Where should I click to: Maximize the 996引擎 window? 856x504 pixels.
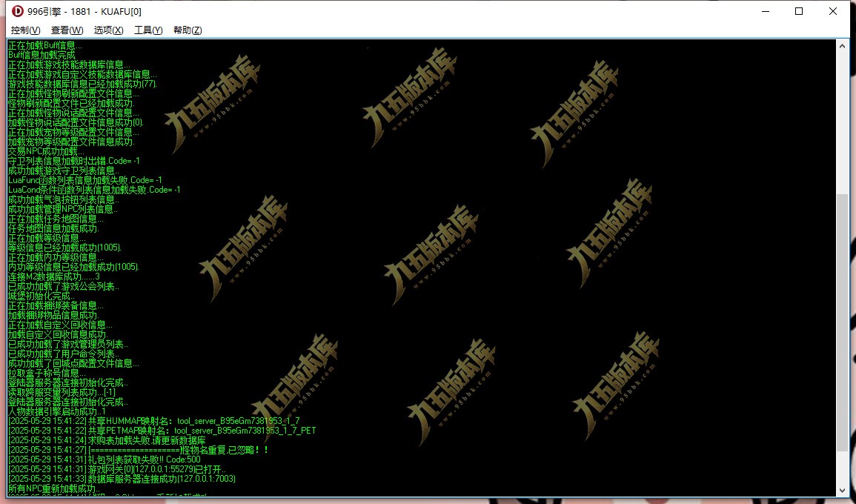point(799,11)
